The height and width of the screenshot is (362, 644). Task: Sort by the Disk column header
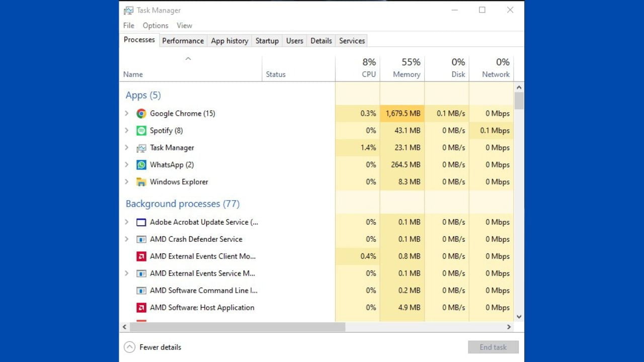pos(447,68)
